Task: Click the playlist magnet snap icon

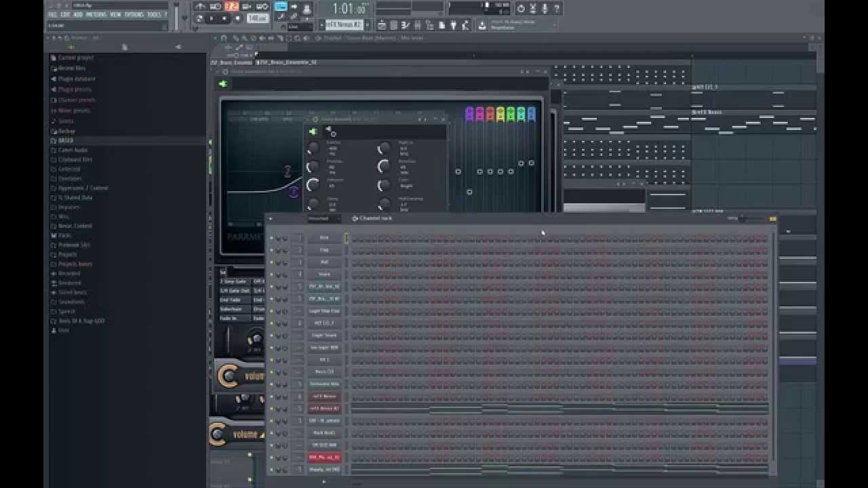Action: 224,38
